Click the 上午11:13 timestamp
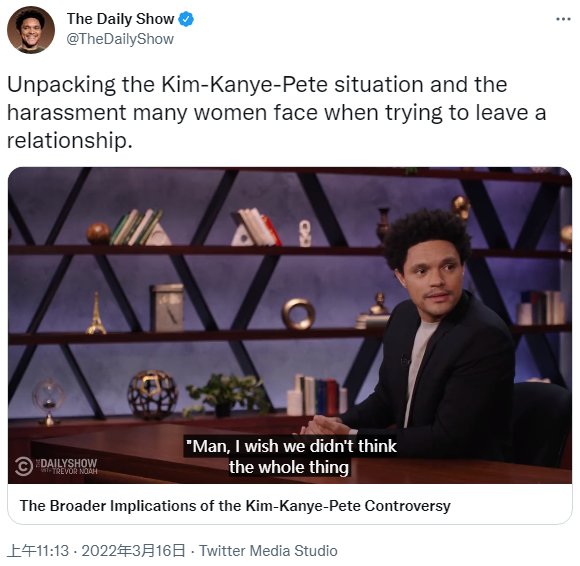 38,551
